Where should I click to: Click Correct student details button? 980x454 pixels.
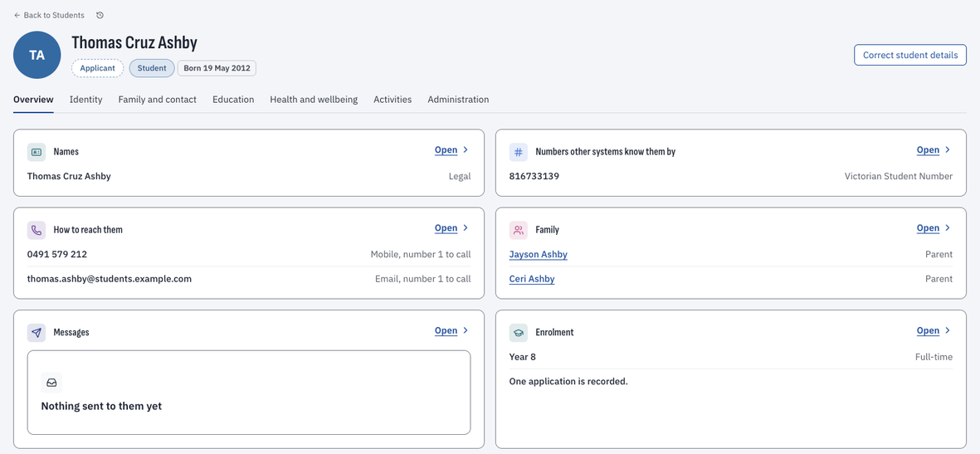click(x=910, y=55)
